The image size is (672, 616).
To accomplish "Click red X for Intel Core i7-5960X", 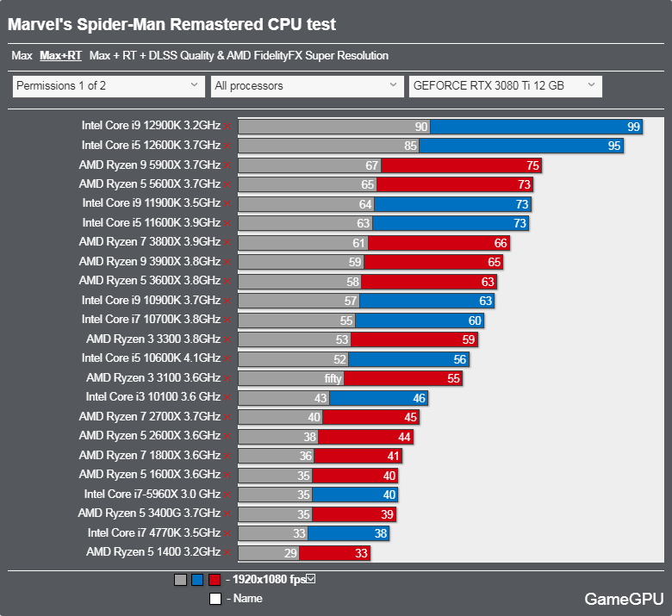I will 227,495.
